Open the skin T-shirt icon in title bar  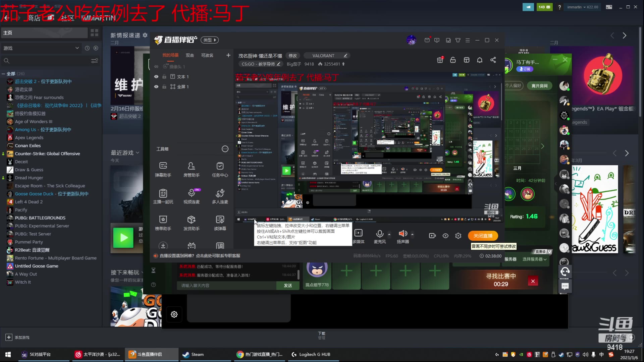pyautogui.click(x=458, y=40)
